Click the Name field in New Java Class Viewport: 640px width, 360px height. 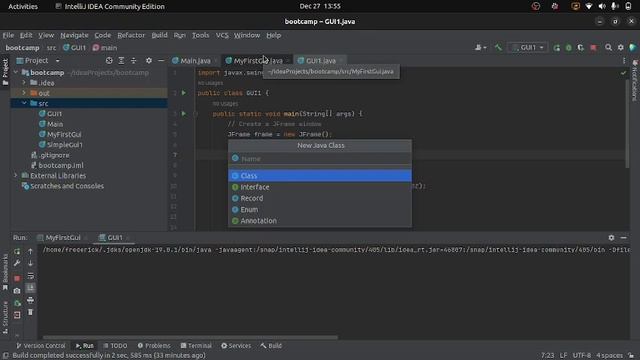(x=320, y=159)
